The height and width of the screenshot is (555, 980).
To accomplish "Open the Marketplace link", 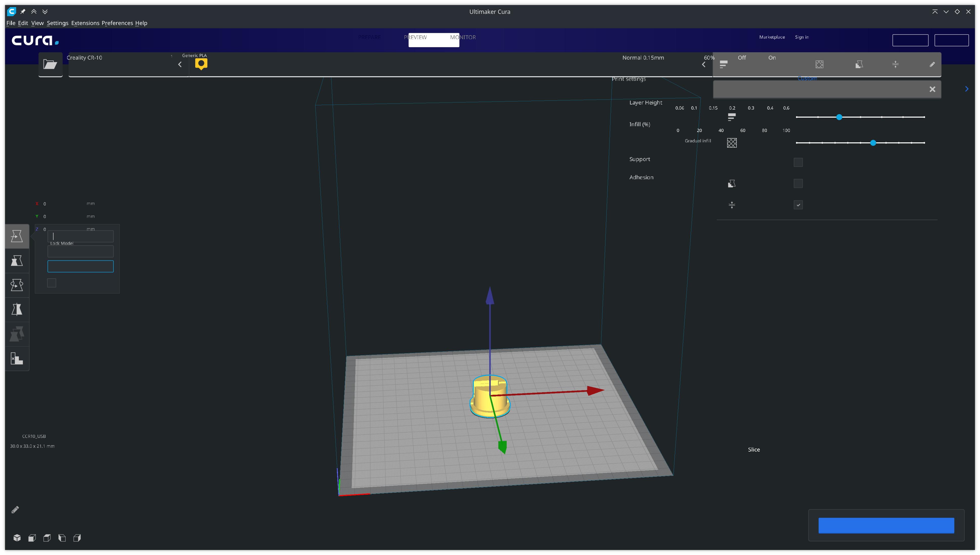I will [x=772, y=37].
